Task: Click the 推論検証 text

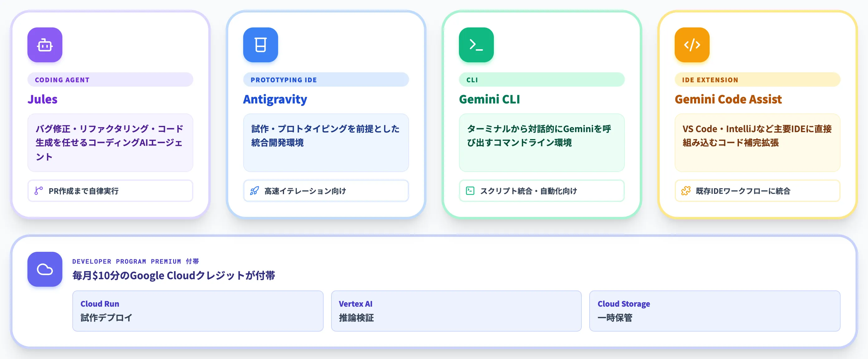Action: [356, 318]
